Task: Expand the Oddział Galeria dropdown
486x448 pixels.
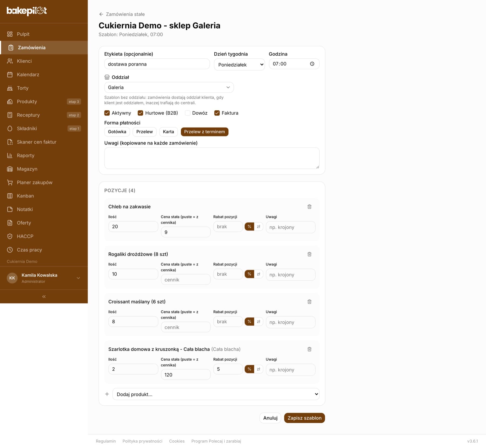Action: coord(169,87)
